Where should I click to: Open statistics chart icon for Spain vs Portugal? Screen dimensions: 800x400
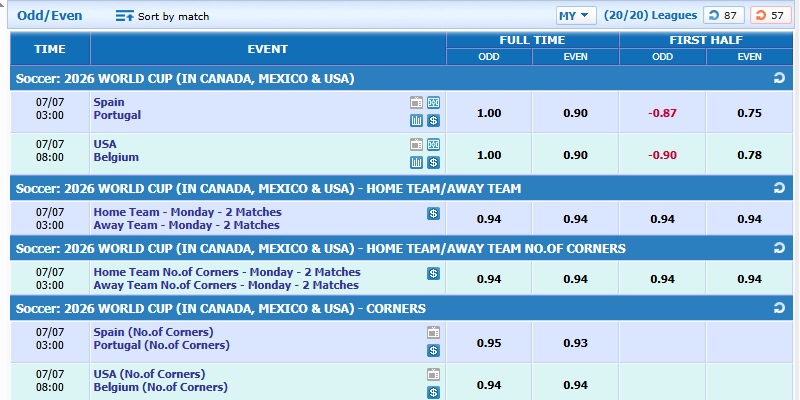click(x=416, y=120)
